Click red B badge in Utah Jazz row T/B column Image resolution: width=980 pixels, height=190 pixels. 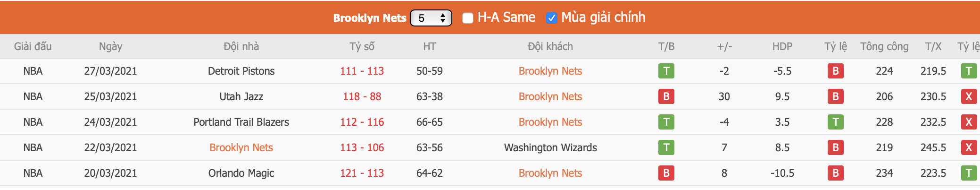pos(666,96)
